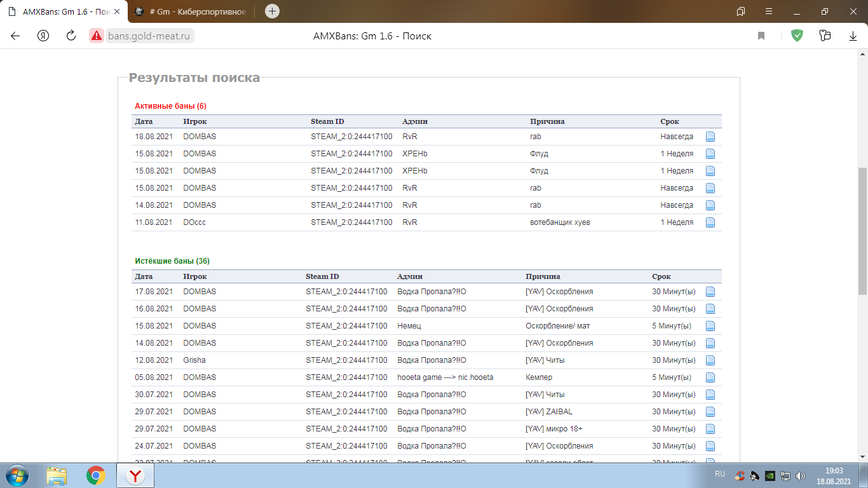The image size is (868, 488).
Task: Switch to the Gm Киберспортивное tab
Action: click(193, 11)
